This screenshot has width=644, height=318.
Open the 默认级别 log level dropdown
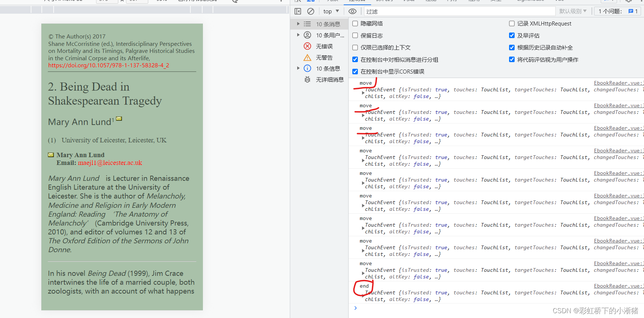(x=573, y=11)
